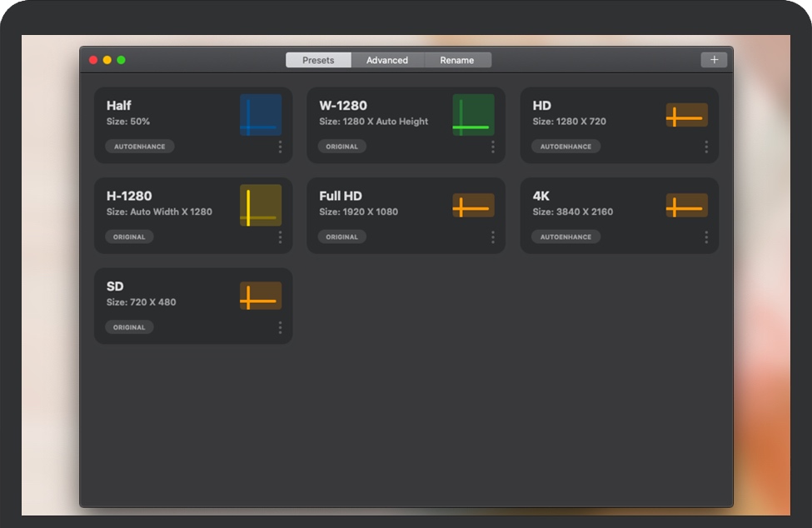
Task: Switch to the Advanced tab
Action: tap(387, 60)
